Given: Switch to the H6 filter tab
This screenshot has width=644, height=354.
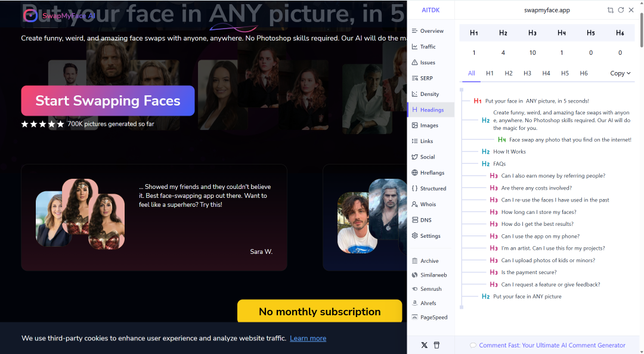Looking at the screenshot, I should 584,73.
